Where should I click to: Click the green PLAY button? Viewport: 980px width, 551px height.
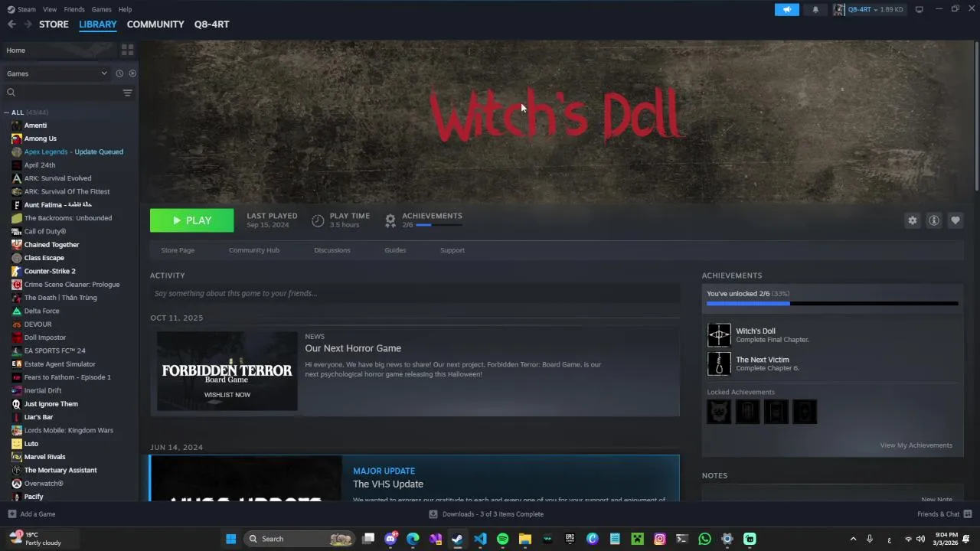192,220
